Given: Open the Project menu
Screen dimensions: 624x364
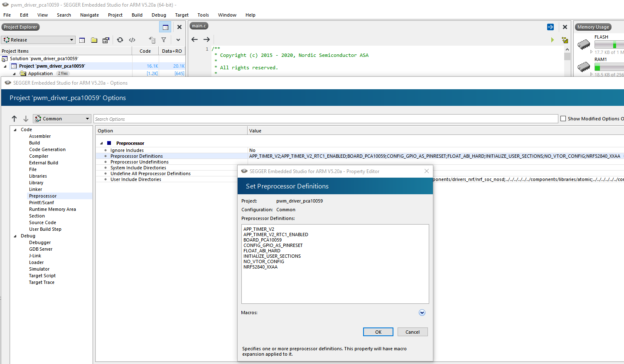Looking at the screenshot, I should point(115,15).
